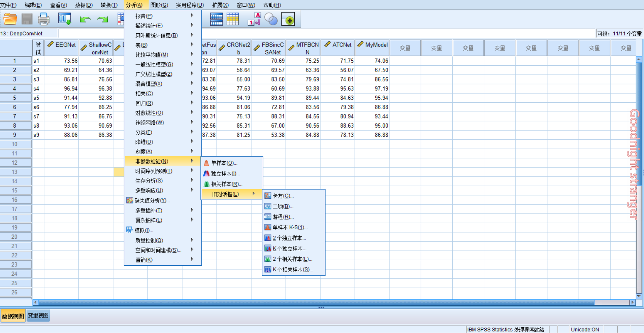
Task: Expand the 回归(R) submenu
Action: tap(144, 103)
